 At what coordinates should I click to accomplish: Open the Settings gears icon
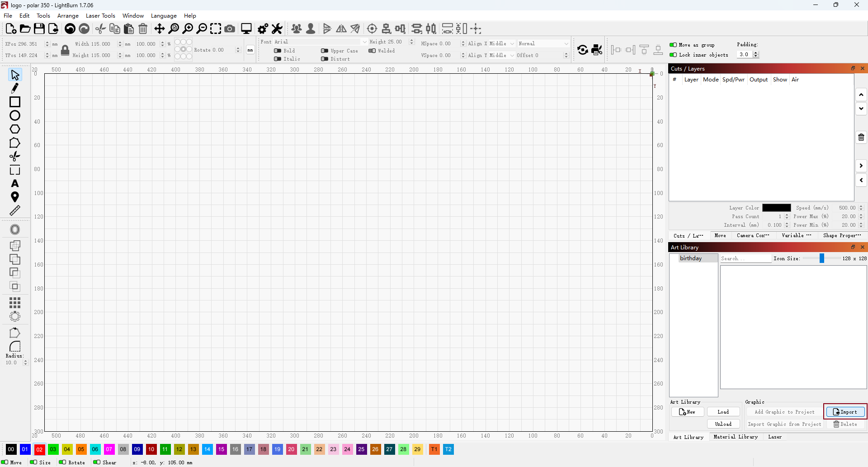[x=263, y=29]
